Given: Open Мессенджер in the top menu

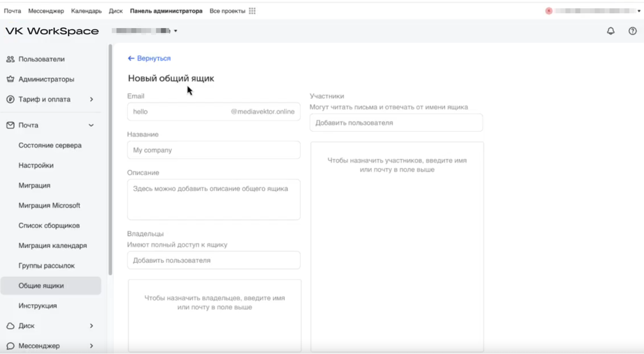Looking at the screenshot, I should pos(46,11).
